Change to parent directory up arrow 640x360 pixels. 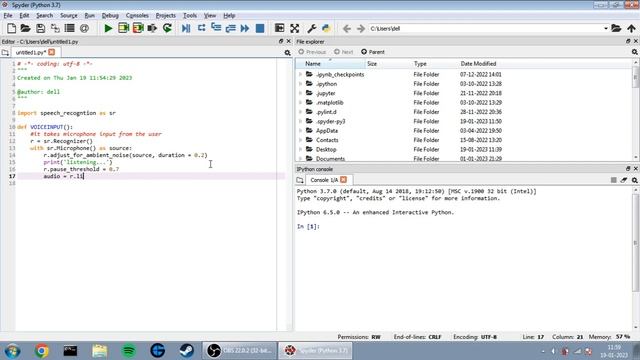(x=631, y=29)
